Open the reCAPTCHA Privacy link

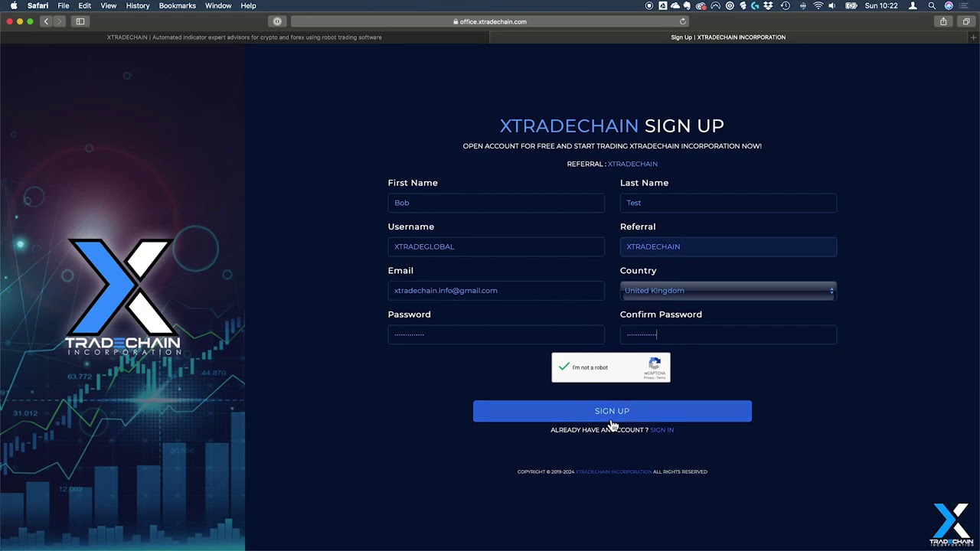coord(649,378)
